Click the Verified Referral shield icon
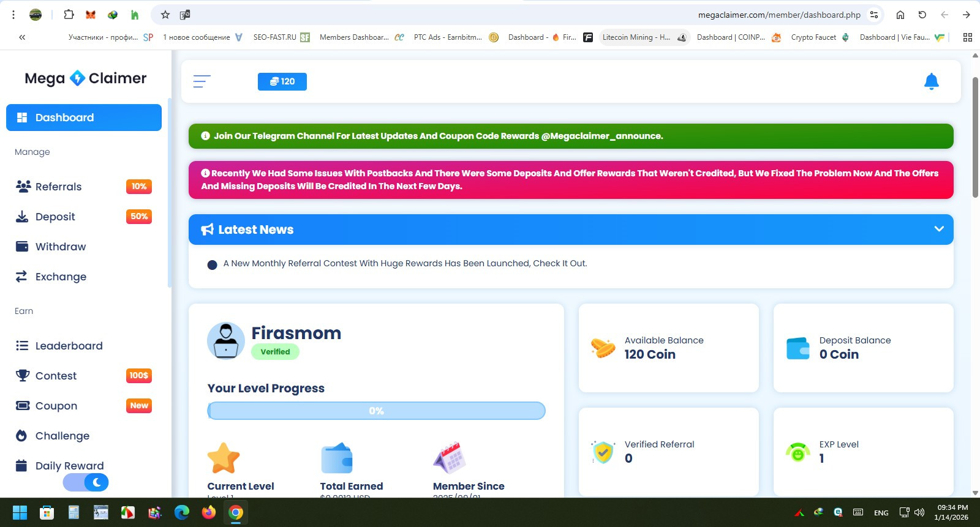This screenshot has width=980, height=527. click(603, 452)
